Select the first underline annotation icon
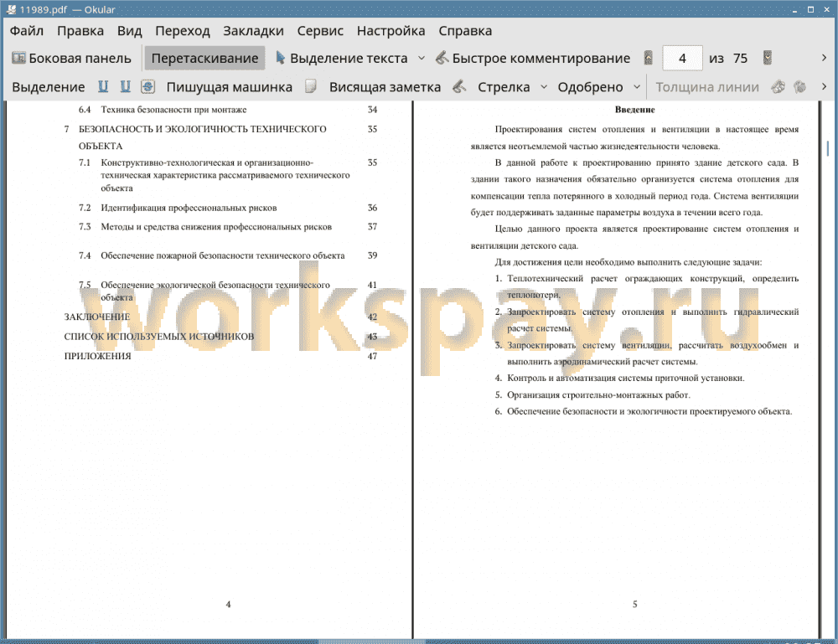The height and width of the screenshot is (644, 838). pos(103,86)
